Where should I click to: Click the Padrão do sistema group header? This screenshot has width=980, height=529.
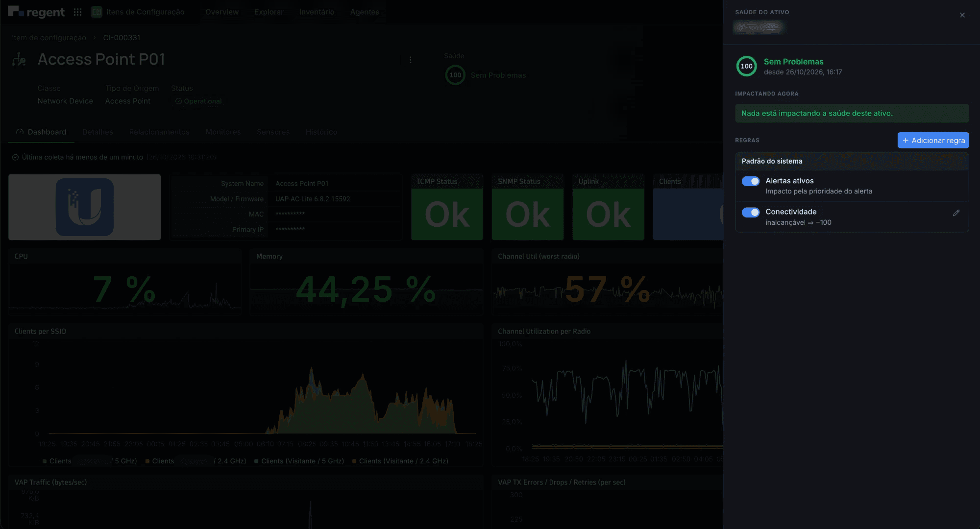(x=852, y=161)
